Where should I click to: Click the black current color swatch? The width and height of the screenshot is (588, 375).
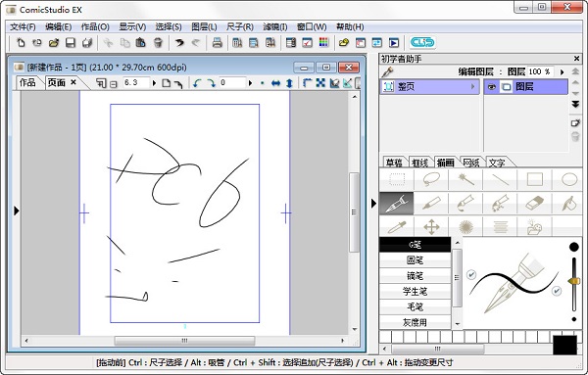564,345
